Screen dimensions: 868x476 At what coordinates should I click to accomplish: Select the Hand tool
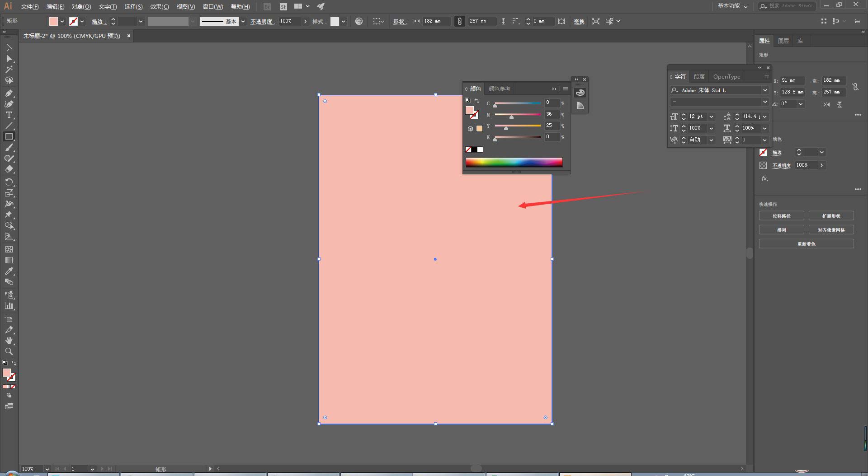tap(9, 341)
